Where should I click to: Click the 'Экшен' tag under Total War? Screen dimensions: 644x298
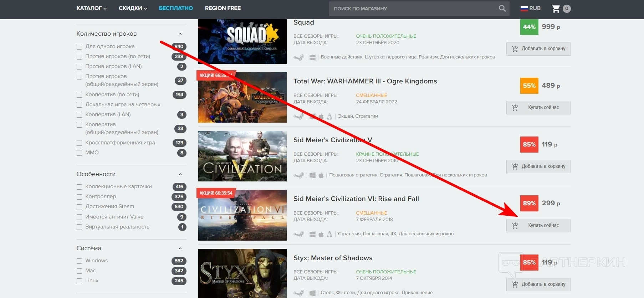click(345, 116)
